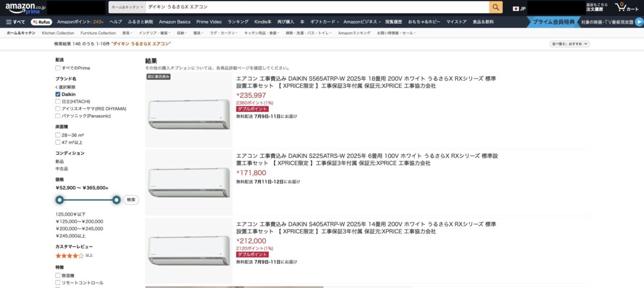Open 再び購入 in the navigation bar
Image resolution: width=644 pixels, height=288 pixels.
[286, 22]
